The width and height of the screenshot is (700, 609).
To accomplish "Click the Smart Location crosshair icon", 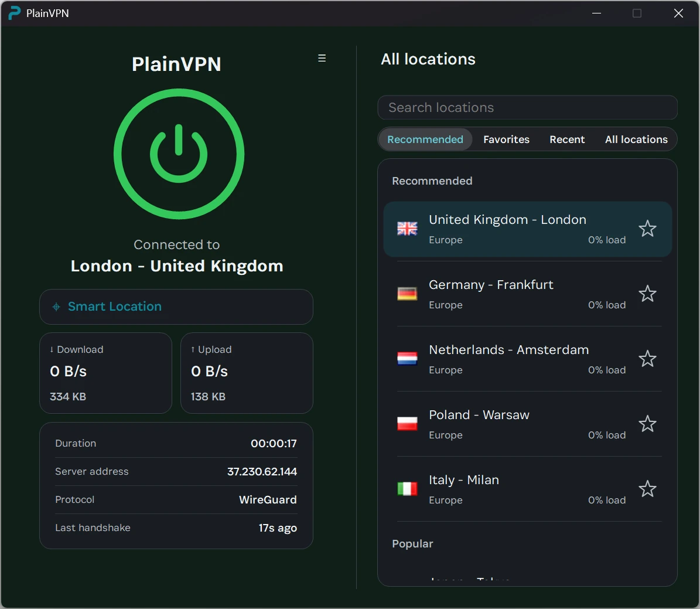I will 56,307.
